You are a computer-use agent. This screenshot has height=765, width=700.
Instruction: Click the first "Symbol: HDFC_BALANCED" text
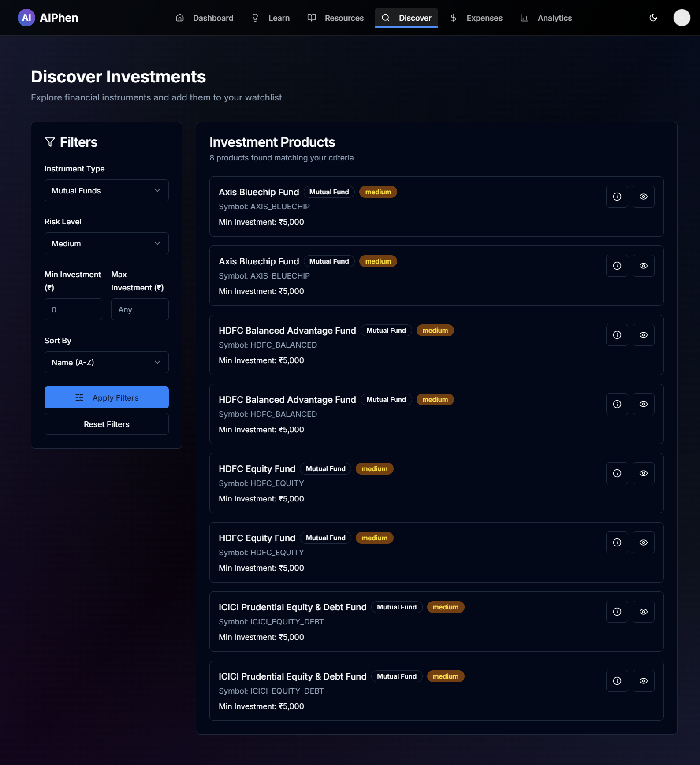coord(268,345)
